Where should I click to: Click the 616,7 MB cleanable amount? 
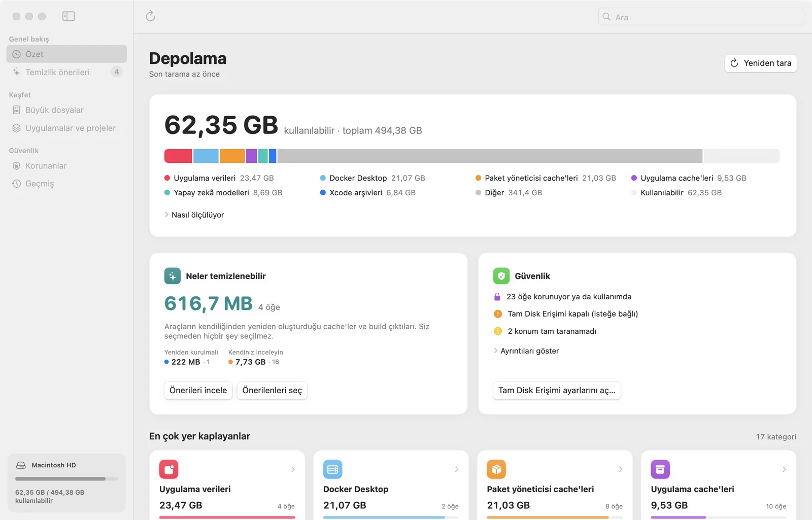209,303
